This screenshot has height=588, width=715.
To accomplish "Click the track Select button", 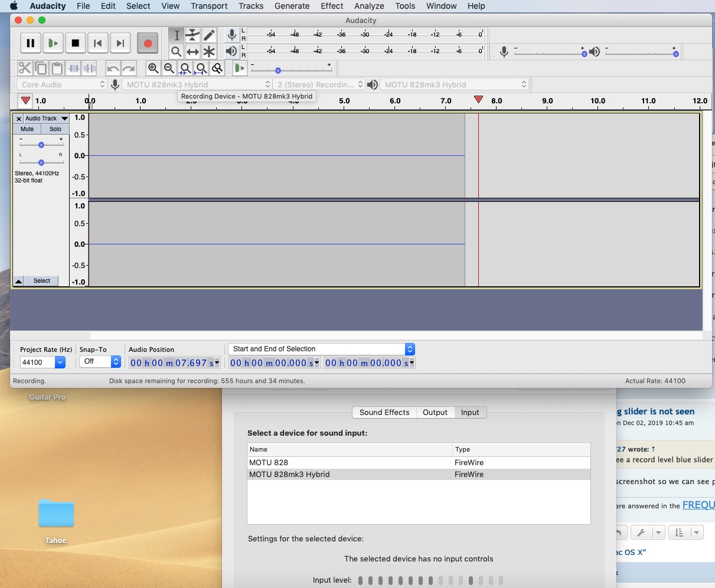I will click(x=42, y=281).
